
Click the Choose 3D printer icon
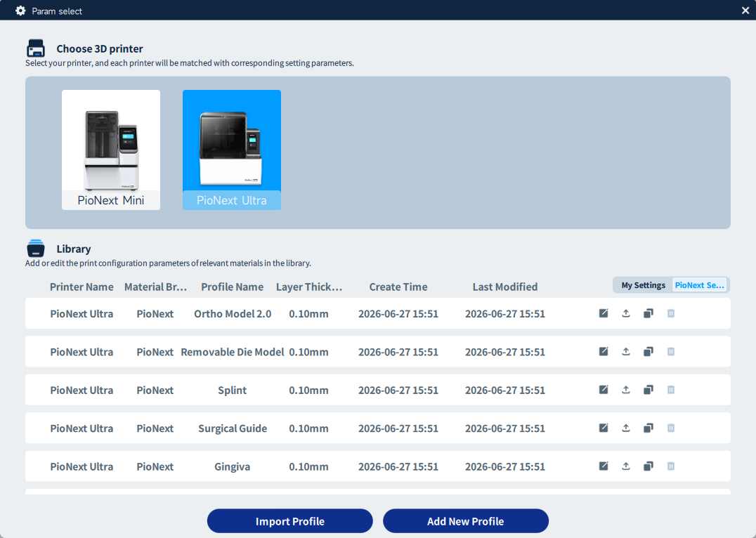[x=36, y=48]
